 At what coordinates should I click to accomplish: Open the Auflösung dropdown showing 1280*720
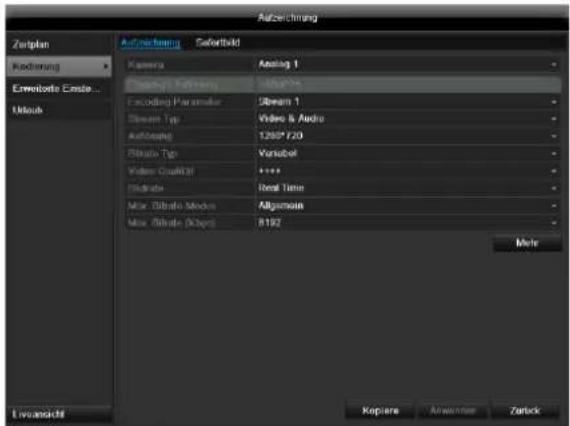(408, 136)
